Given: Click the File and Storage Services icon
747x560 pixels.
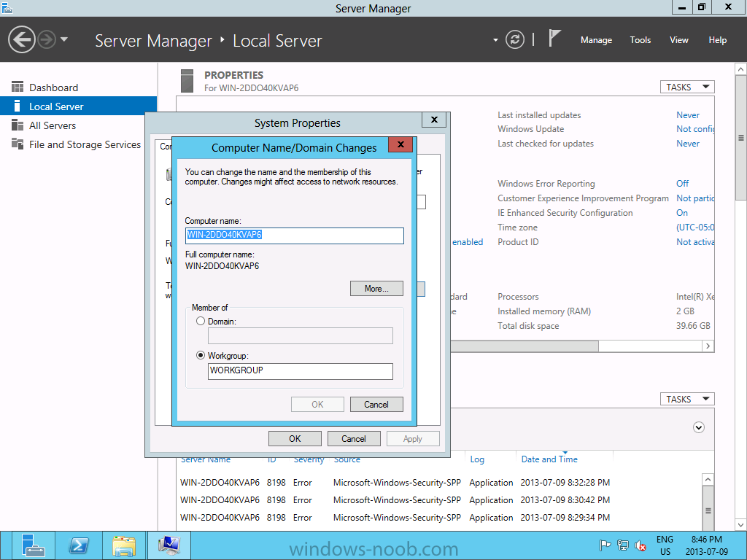Looking at the screenshot, I should [x=18, y=144].
